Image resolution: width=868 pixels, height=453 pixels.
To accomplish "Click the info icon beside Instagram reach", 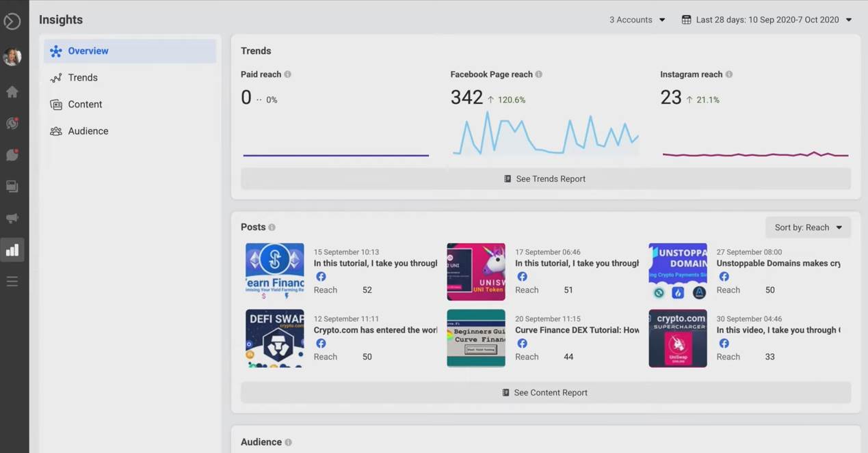I will [728, 74].
